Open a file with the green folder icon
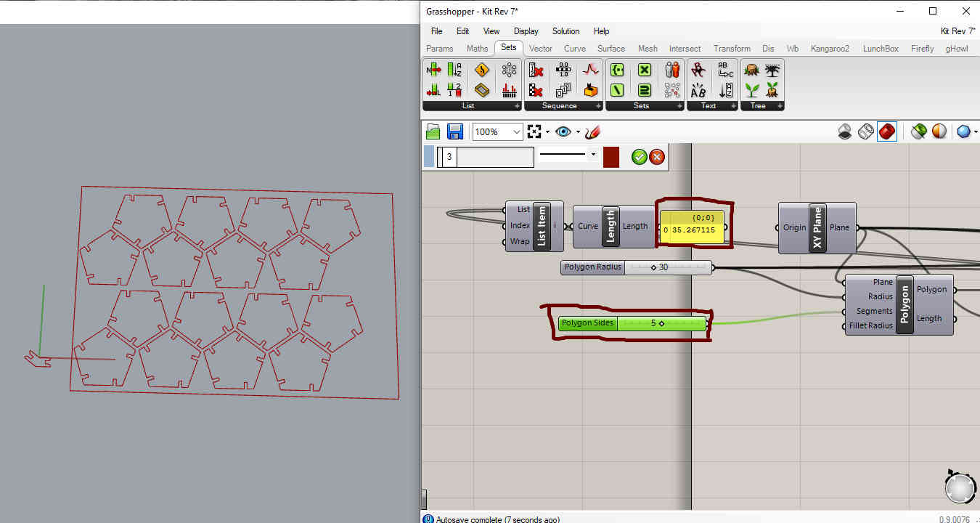This screenshot has height=523, width=980. tap(433, 131)
